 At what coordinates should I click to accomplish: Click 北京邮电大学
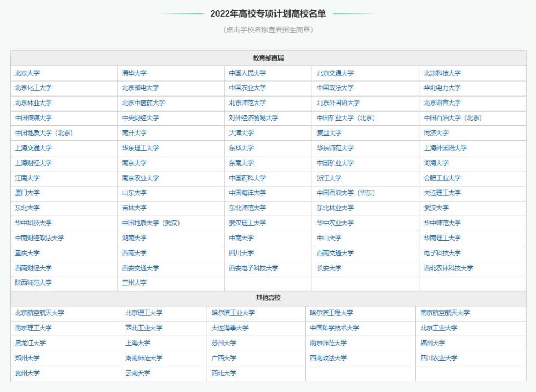click(140, 88)
